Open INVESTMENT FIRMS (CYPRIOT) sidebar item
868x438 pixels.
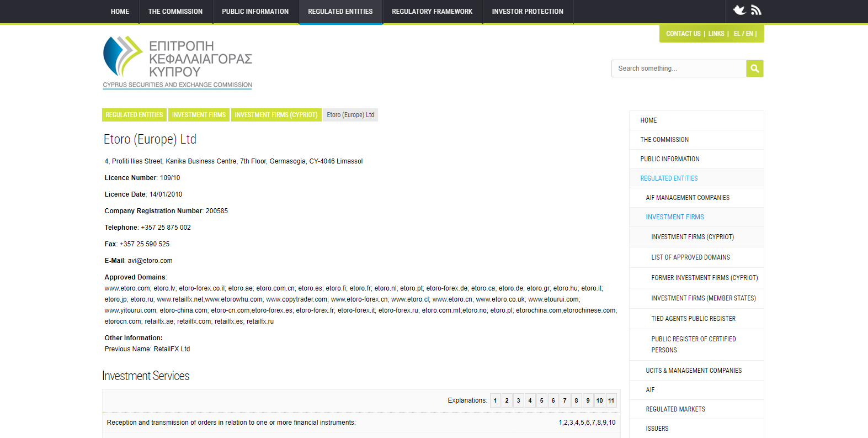click(x=696, y=237)
